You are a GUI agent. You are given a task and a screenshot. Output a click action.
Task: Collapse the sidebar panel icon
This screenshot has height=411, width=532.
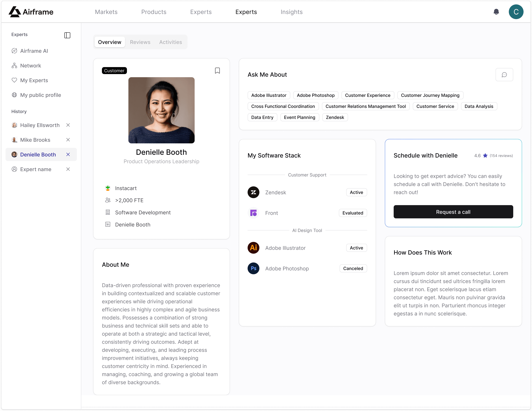[67, 35]
